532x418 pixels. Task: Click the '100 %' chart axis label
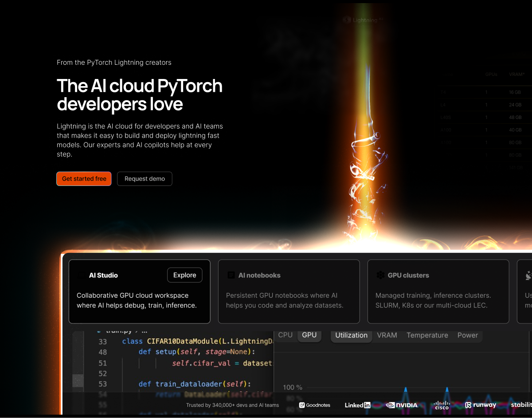tap(293, 387)
